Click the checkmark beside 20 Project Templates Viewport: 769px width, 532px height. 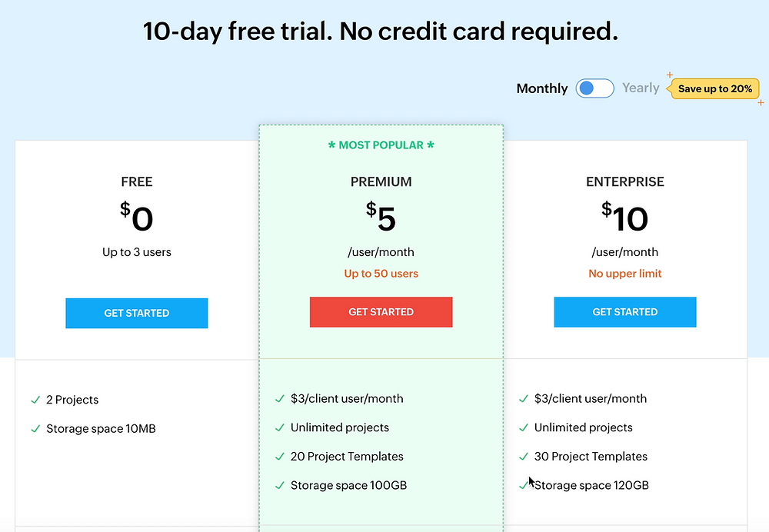coord(280,457)
